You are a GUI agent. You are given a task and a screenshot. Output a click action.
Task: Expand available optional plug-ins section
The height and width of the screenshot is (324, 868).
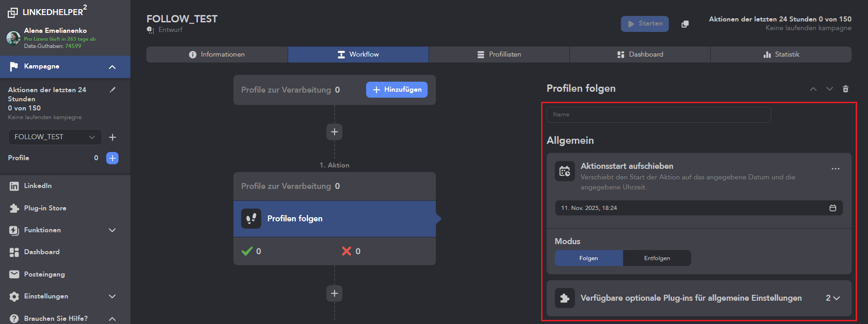pos(832,298)
